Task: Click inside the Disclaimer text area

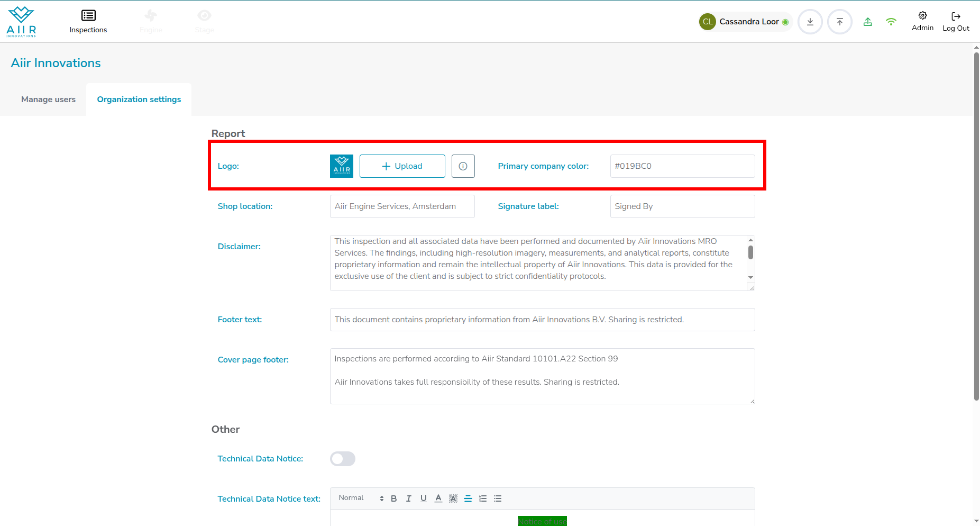Action: (x=538, y=263)
